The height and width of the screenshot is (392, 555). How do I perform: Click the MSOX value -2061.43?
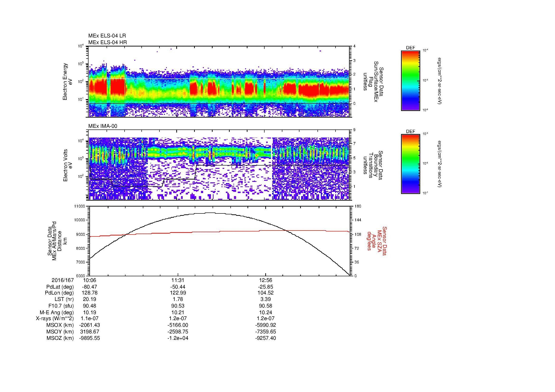point(89,325)
